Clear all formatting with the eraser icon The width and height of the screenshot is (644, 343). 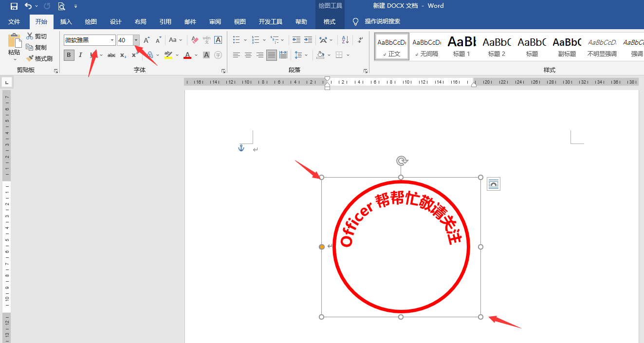(195, 40)
